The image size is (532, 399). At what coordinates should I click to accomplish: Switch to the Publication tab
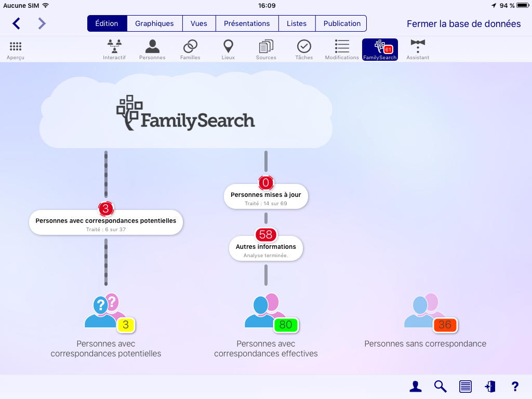click(x=342, y=23)
